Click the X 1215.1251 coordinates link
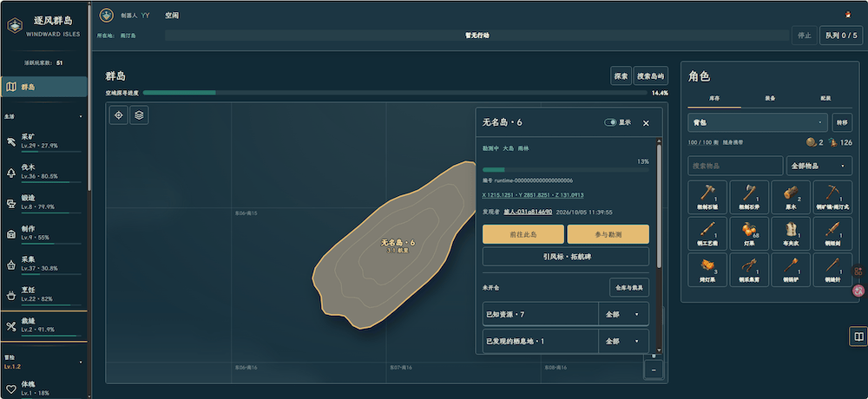 tap(533, 195)
